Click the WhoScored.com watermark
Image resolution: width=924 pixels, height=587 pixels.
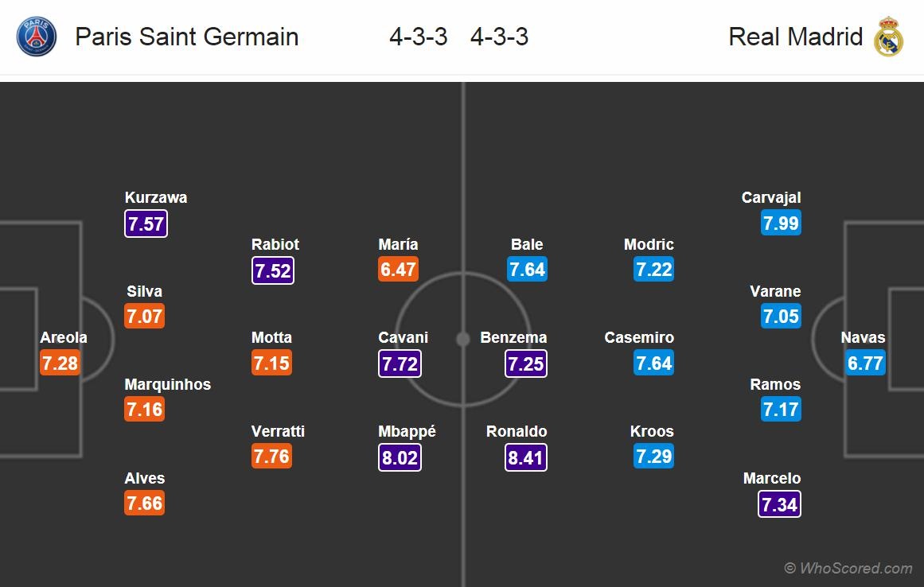[848, 568]
